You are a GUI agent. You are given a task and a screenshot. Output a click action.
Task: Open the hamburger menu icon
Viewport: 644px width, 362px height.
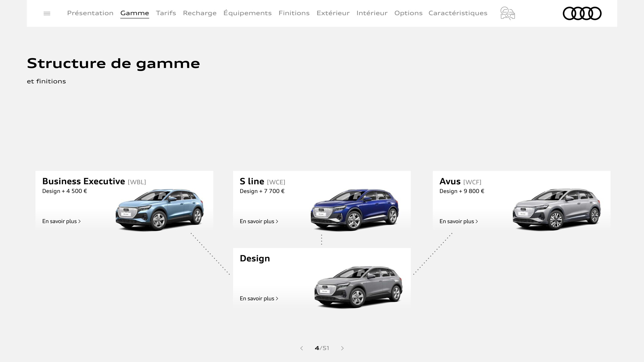pyautogui.click(x=47, y=13)
